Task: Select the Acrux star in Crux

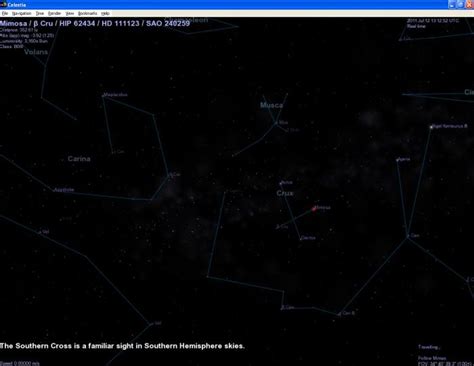Action: click(281, 183)
